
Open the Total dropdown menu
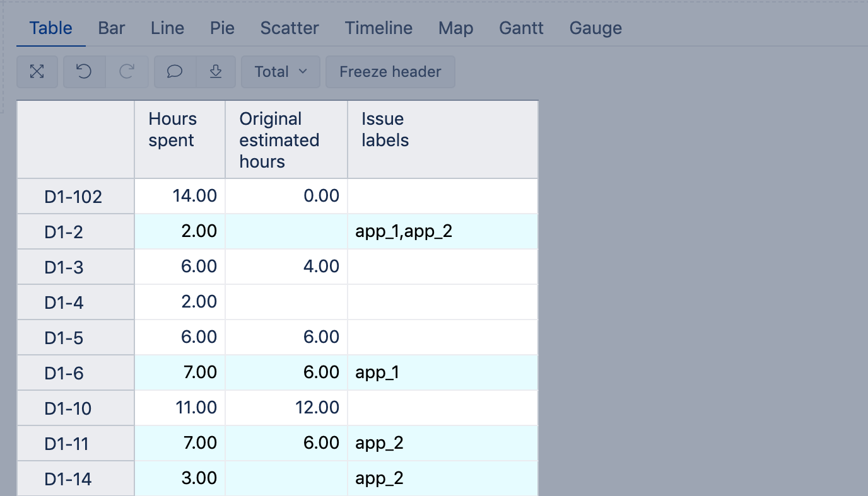coord(281,72)
